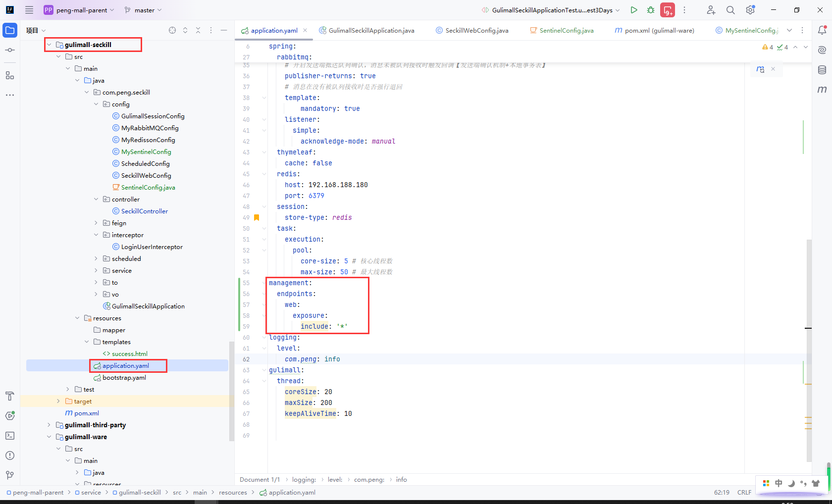This screenshot has width=832, height=504.
Task: Open the Project tool window icon
Action: pyautogui.click(x=10, y=30)
